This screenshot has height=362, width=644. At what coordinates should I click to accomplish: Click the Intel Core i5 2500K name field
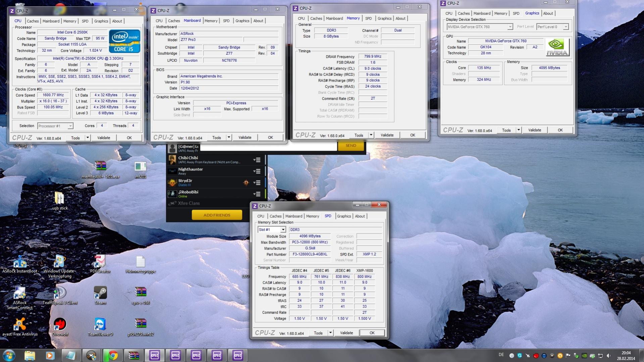click(x=72, y=32)
